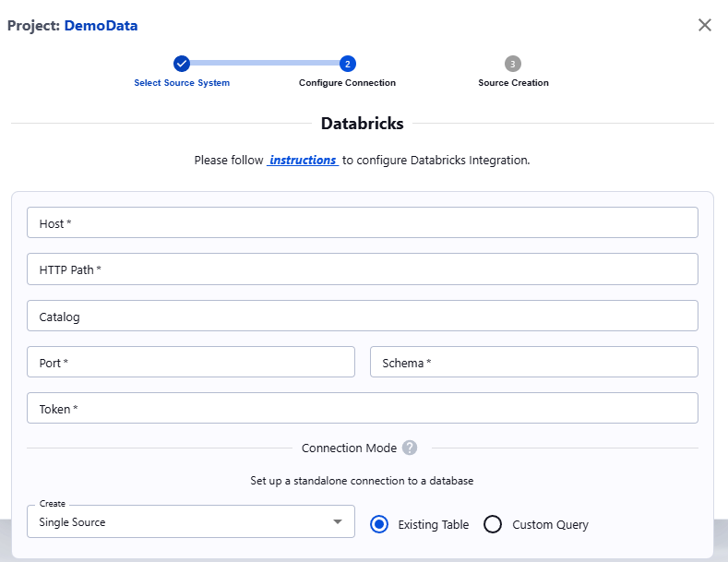Select the Port input box
Image resolution: width=728 pixels, height=562 pixels.
(191, 363)
